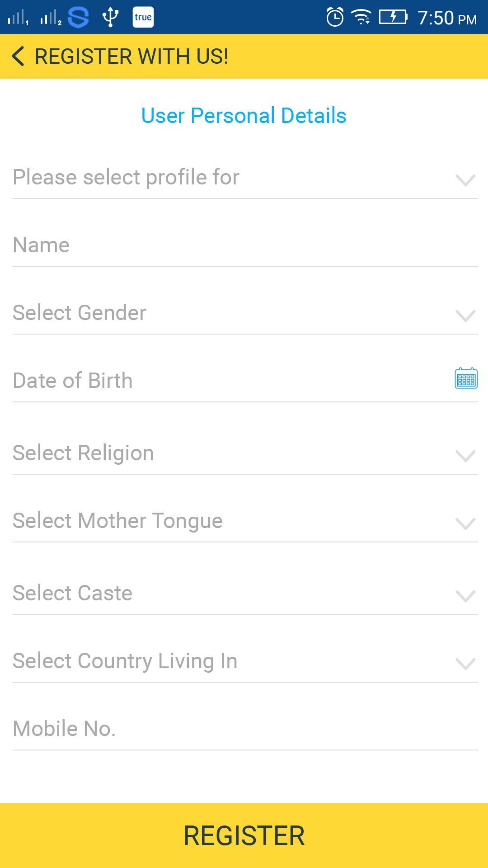Focus the Name input field

[244, 245]
